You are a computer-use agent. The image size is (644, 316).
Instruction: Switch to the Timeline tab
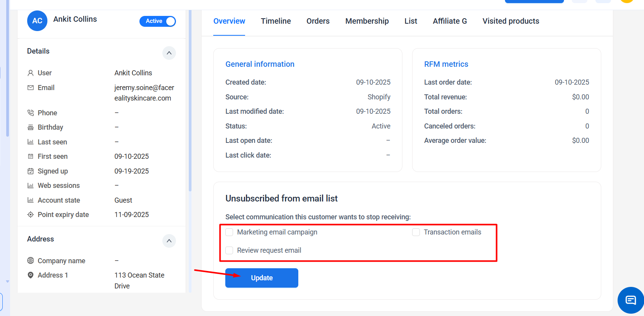coord(276,21)
